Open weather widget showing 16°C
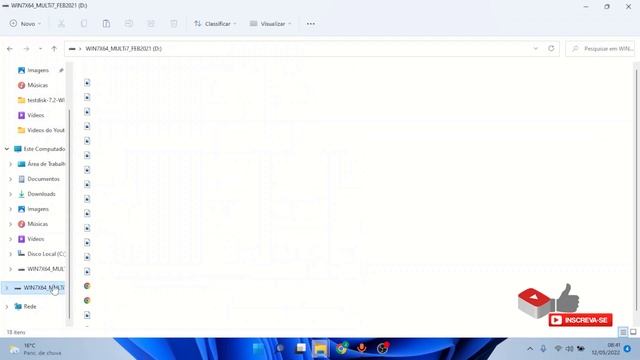 [x=36, y=349]
